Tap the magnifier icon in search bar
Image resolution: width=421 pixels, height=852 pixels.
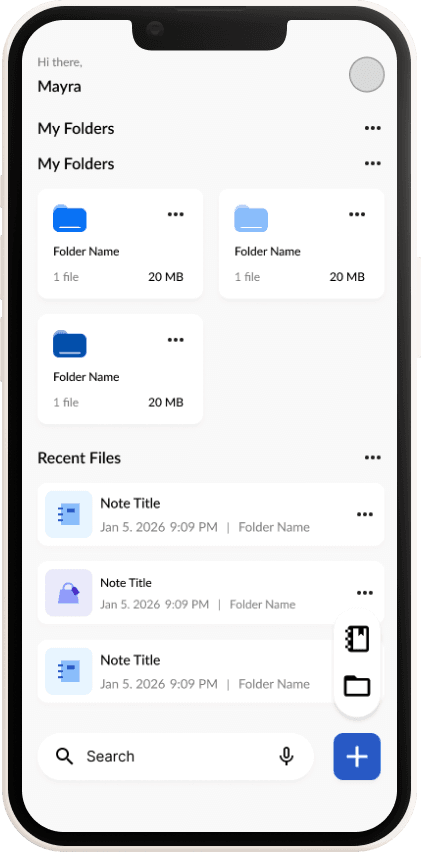(65, 756)
